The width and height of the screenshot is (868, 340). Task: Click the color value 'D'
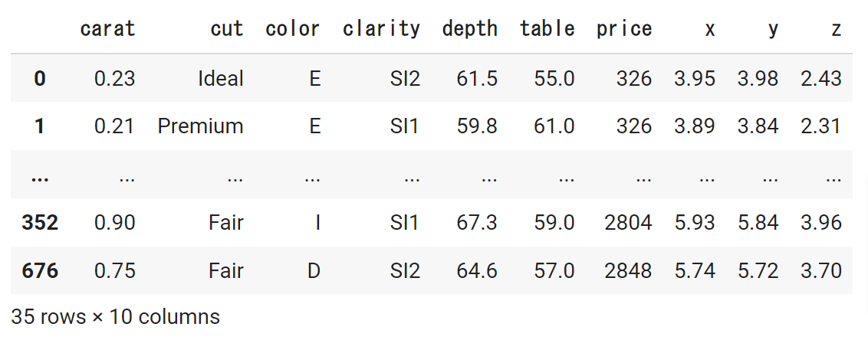[314, 270]
